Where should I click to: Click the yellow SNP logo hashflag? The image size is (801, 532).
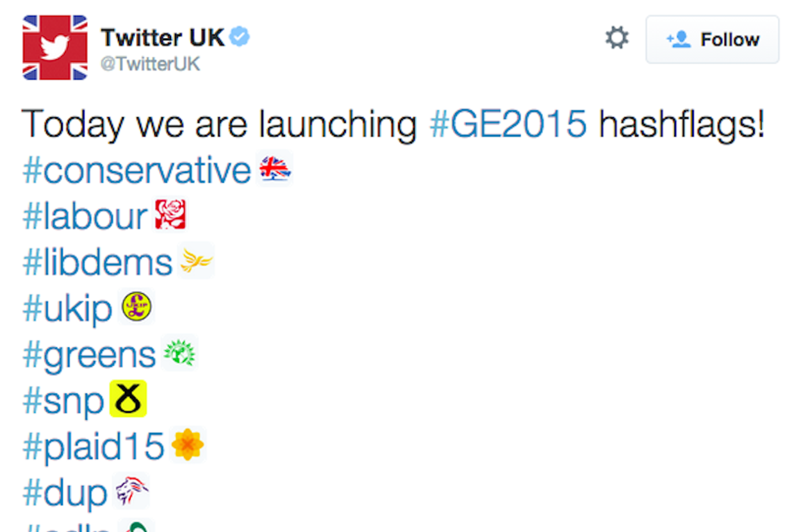point(128,399)
